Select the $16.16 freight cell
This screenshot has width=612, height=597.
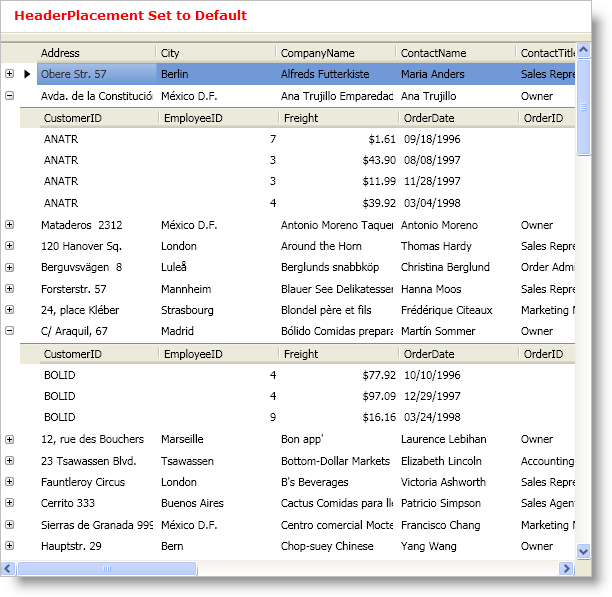339,417
